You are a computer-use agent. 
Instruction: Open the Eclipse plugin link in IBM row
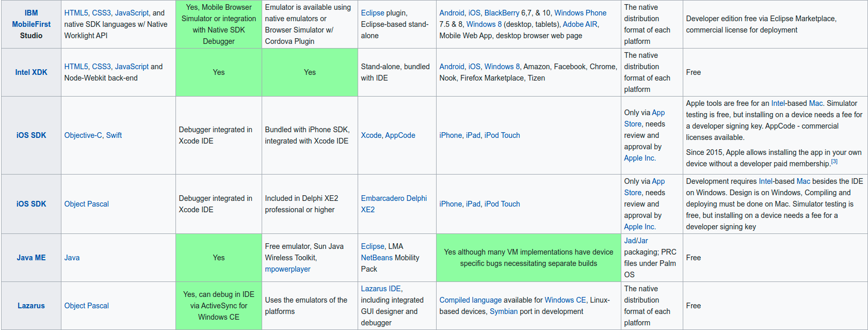tap(373, 13)
